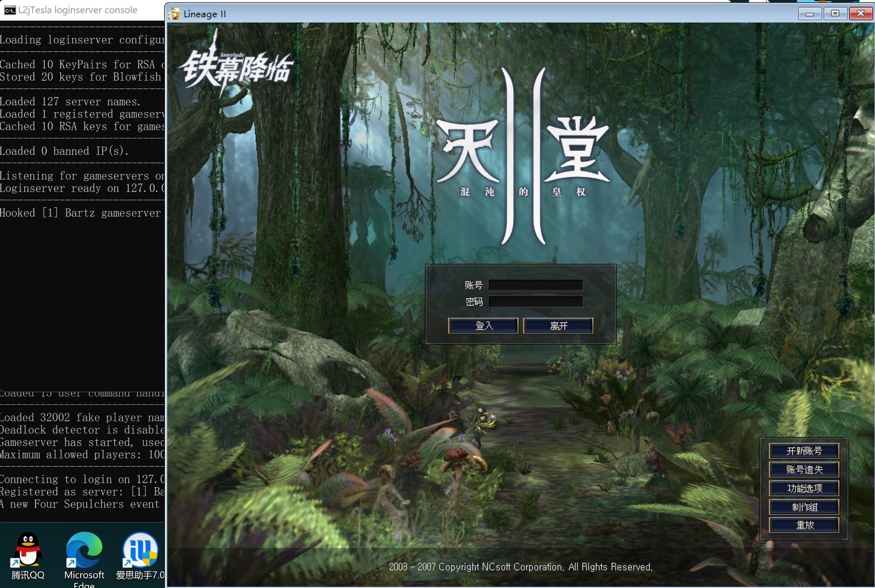The width and height of the screenshot is (875, 588).
Task: Click the 天堂 II game logo
Action: pyautogui.click(x=523, y=155)
